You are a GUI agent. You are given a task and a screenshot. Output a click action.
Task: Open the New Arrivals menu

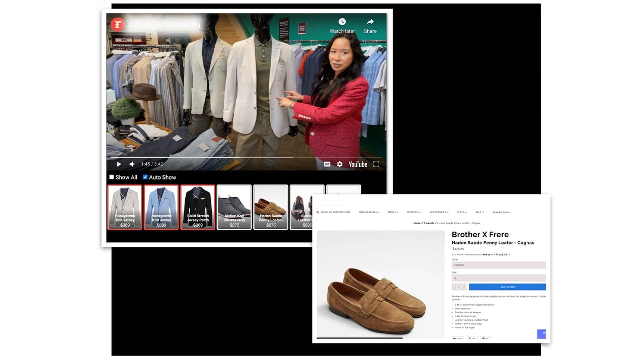click(369, 212)
